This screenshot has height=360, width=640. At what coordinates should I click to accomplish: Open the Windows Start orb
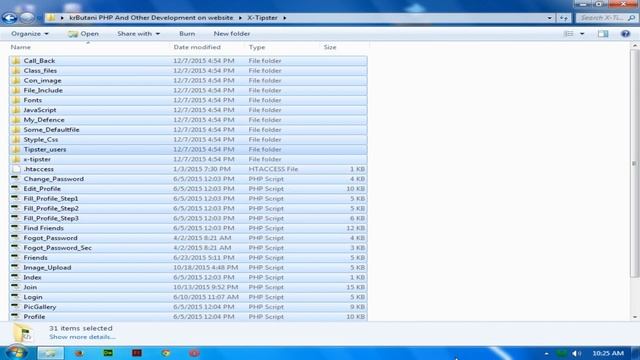(x=16, y=353)
